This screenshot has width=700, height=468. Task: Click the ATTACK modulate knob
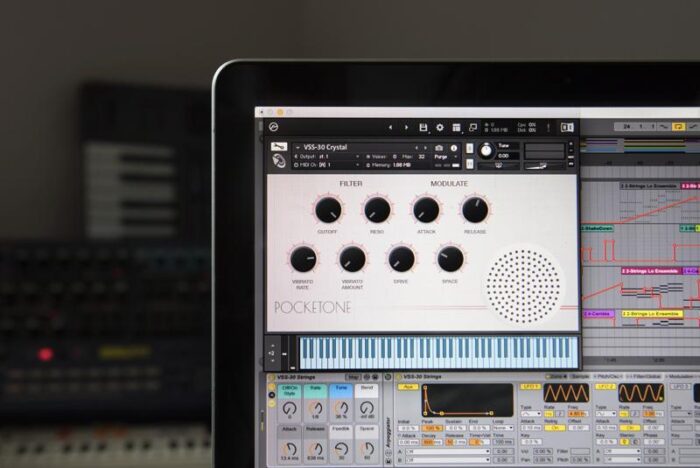[426, 210]
